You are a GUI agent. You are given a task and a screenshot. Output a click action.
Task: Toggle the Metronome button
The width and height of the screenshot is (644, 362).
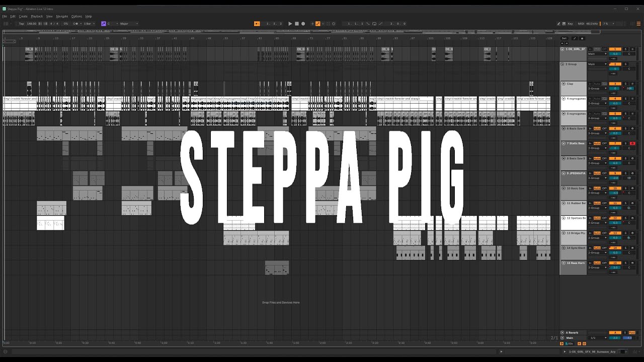tap(75, 24)
